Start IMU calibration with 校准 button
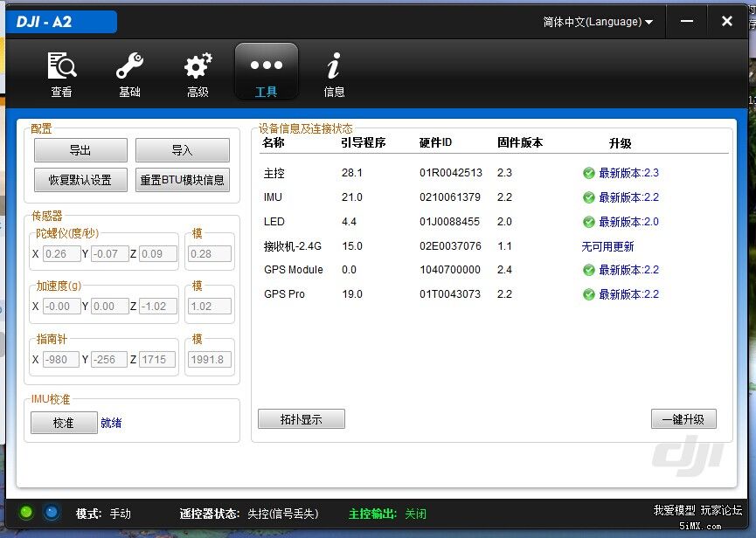The width and height of the screenshot is (756, 538). (64, 423)
